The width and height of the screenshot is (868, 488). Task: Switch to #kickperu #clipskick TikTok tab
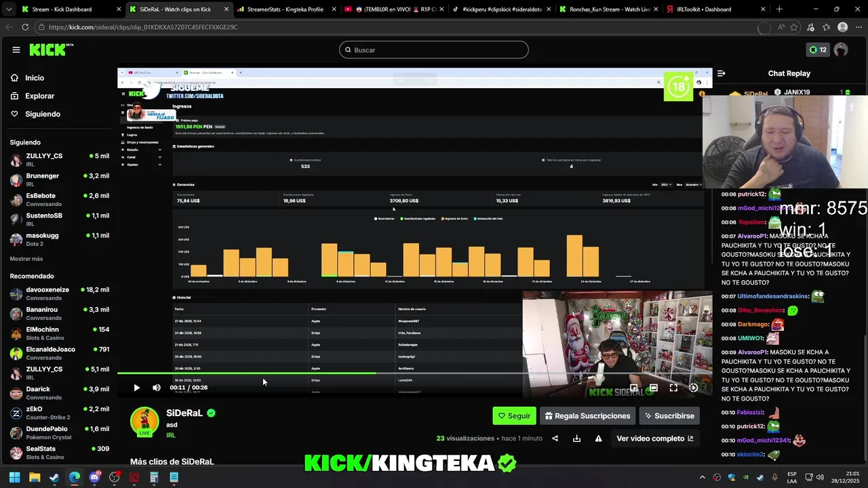tap(500, 9)
